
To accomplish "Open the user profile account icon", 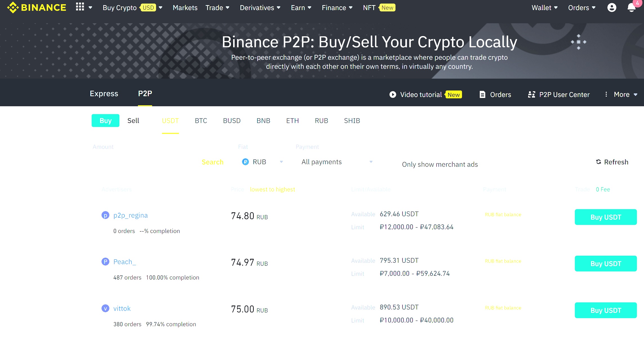I will coord(612,8).
